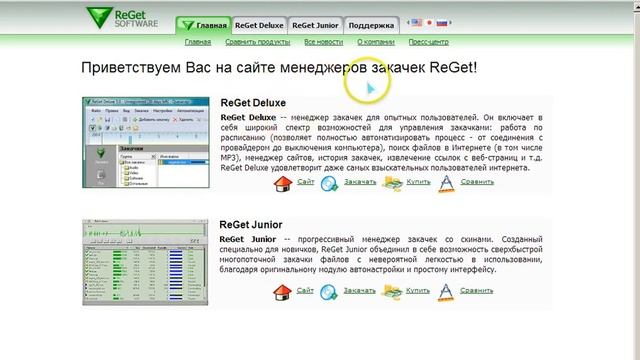This screenshot has width=640, height=360.
Task: Open the ReGet Junior screenshot thumbnail
Action: pos(145,262)
